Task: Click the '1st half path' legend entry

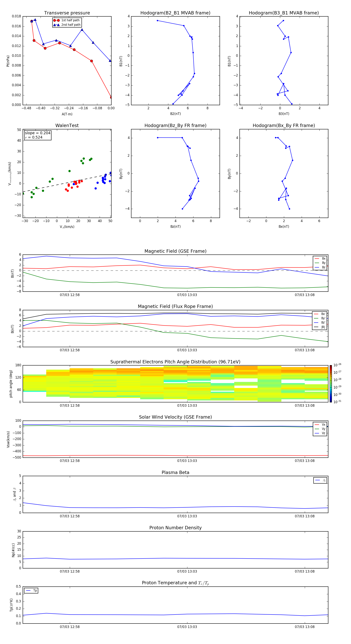Action: [66, 20]
